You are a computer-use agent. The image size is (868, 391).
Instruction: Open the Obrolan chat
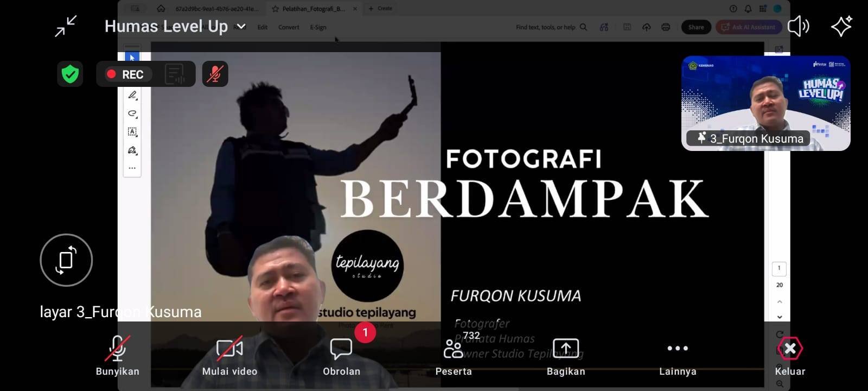click(x=341, y=356)
